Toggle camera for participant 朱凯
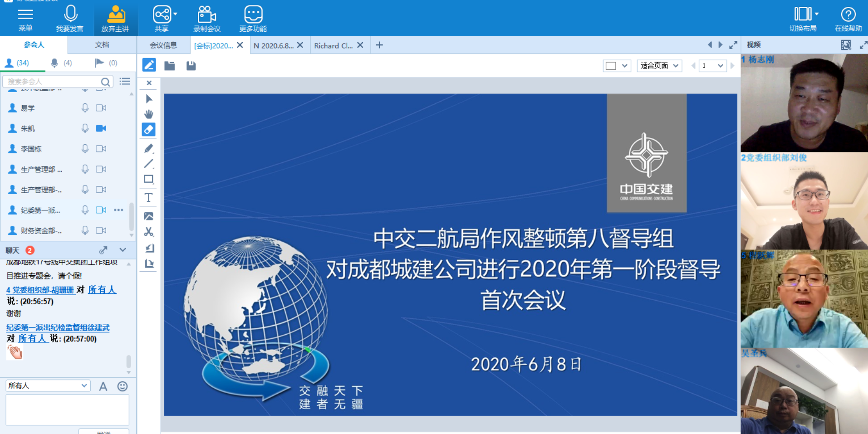The height and width of the screenshot is (434, 868). (101, 128)
